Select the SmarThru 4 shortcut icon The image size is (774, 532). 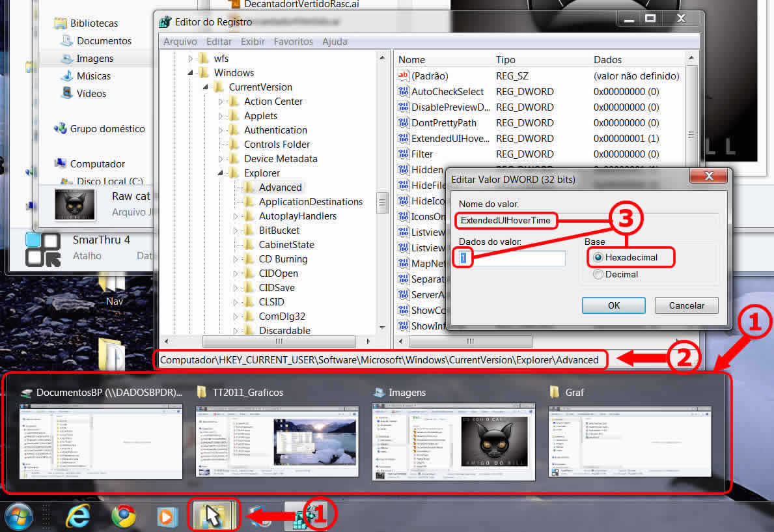click(43, 249)
